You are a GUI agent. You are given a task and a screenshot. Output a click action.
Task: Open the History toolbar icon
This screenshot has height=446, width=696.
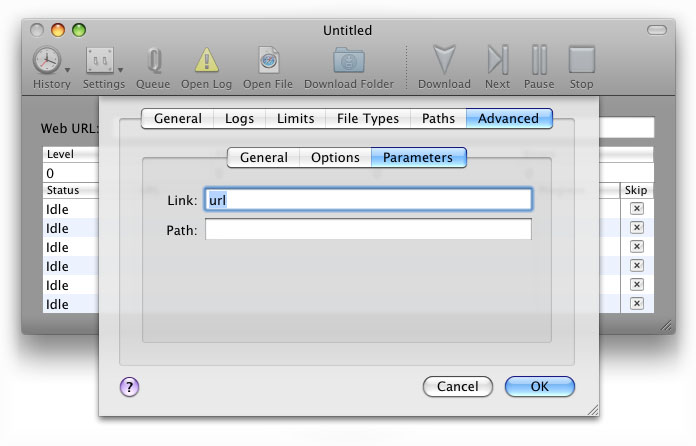coord(46,60)
